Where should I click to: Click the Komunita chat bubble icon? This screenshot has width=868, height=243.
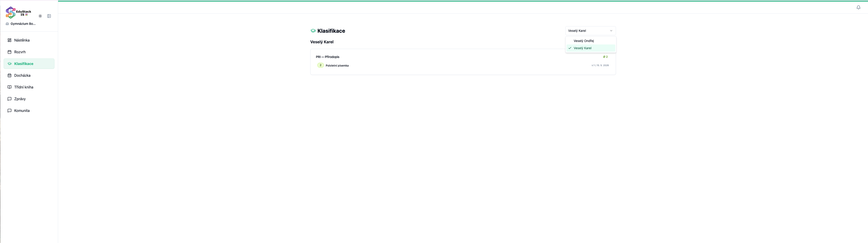9,111
